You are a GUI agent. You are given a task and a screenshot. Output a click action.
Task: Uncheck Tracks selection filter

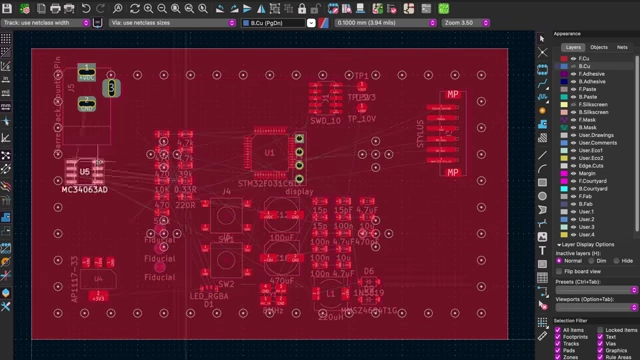[558, 344]
